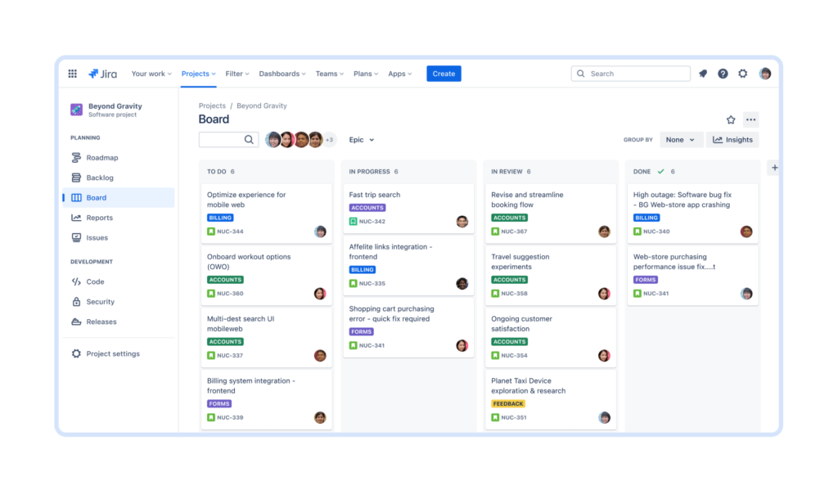Click the Create button

coord(444,74)
